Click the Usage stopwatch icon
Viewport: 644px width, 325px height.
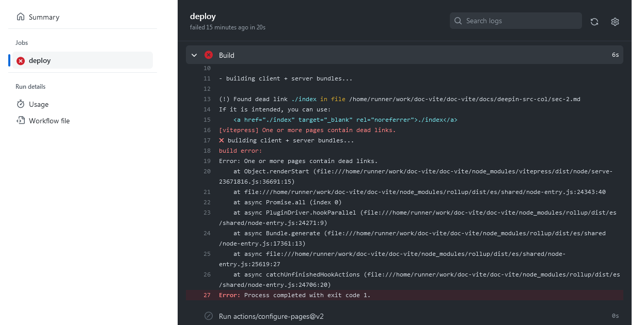pos(21,104)
